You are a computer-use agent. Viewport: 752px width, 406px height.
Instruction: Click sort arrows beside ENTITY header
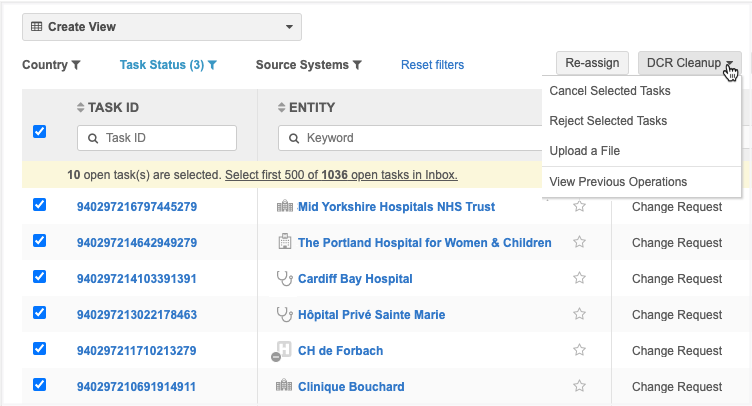[x=282, y=107]
